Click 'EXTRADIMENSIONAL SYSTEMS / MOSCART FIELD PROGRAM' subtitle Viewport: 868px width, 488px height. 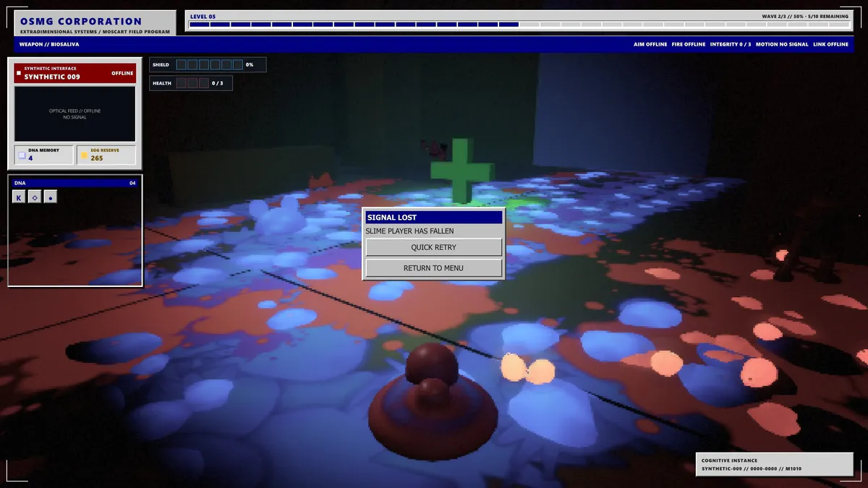(95, 32)
